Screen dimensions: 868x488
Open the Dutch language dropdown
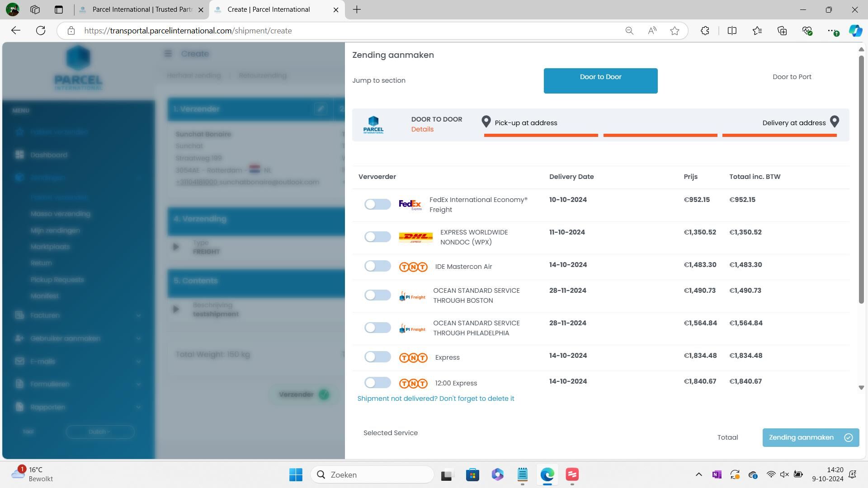100,432
